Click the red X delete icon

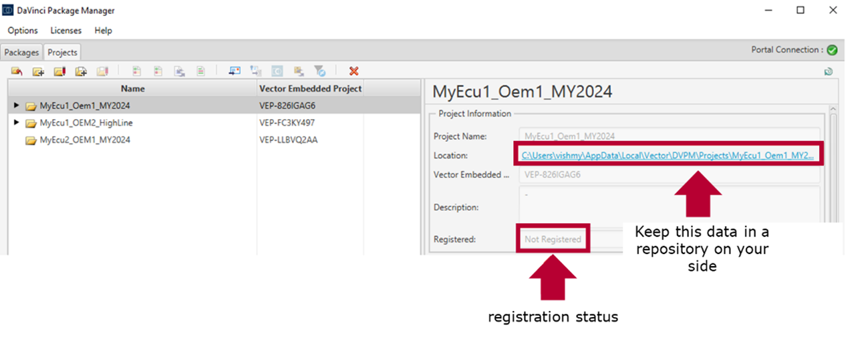(x=353, y=71)
